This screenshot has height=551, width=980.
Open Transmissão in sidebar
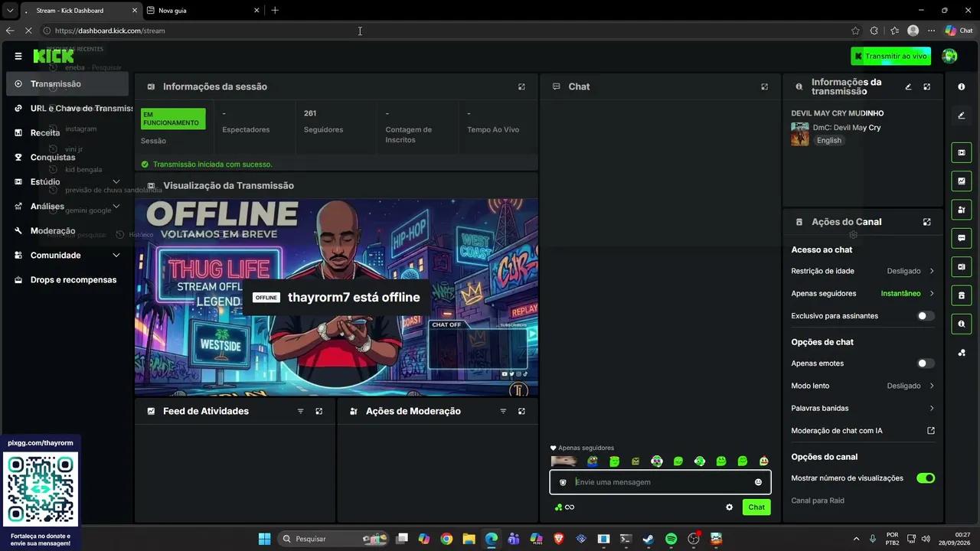click(67, 84)
